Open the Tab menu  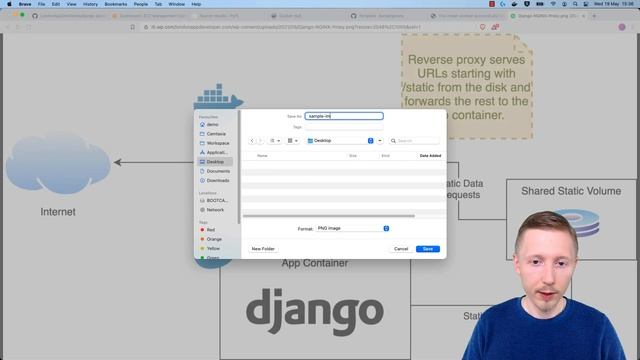click(158, 4)
